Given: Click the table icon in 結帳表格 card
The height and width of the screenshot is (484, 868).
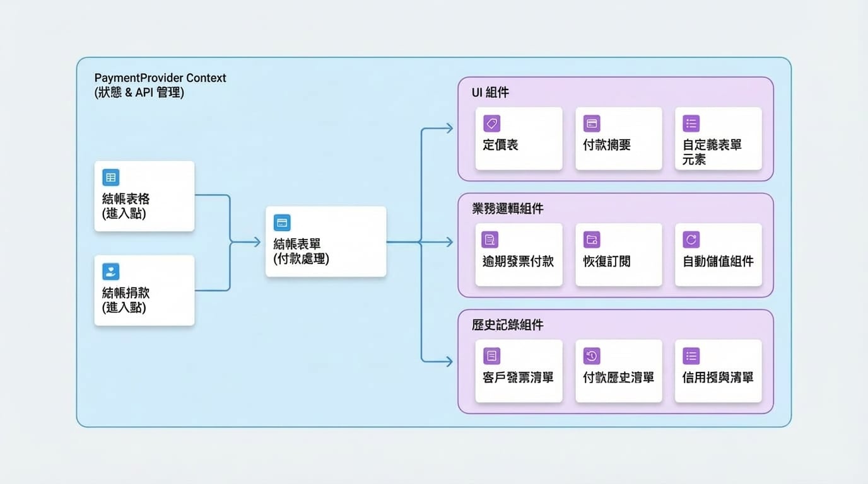Looking at the screenshot, I should tap(111, 178).
